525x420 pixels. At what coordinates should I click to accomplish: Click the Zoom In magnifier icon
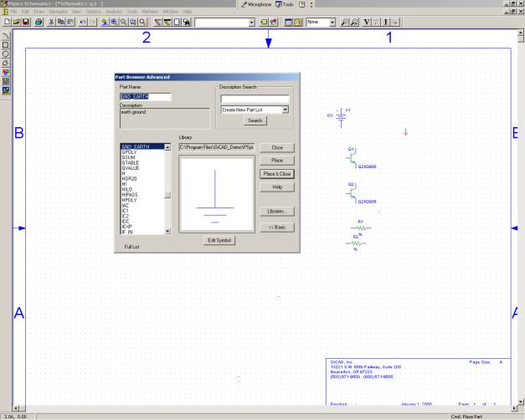pos(114,21)
